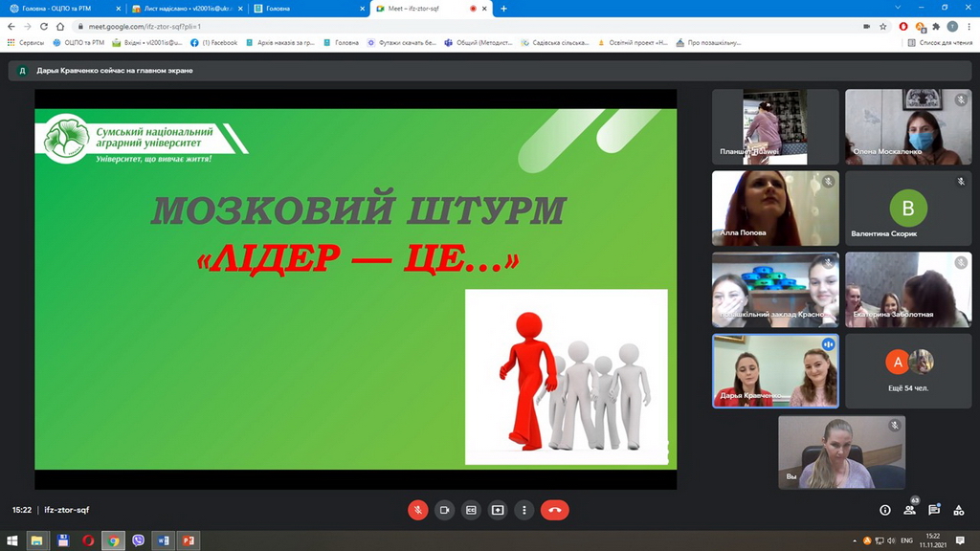
Task: Open the chat messages panel
Action: pos(934,510)
